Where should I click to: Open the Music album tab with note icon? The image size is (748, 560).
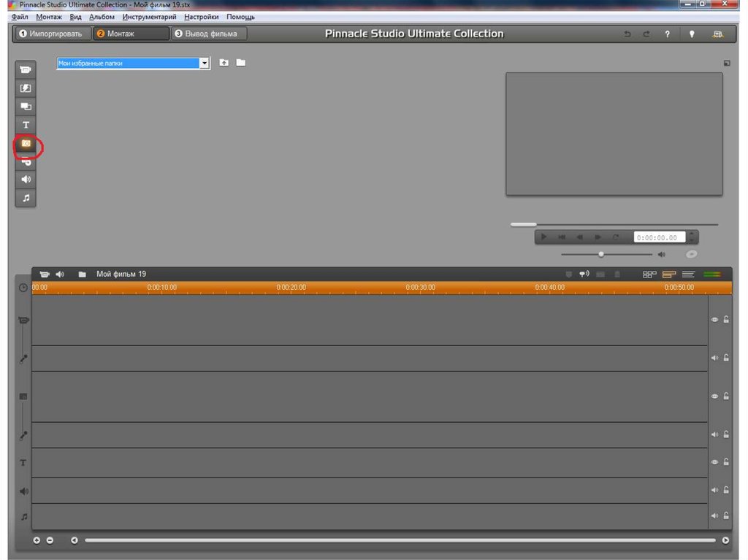tap(26, 198)
